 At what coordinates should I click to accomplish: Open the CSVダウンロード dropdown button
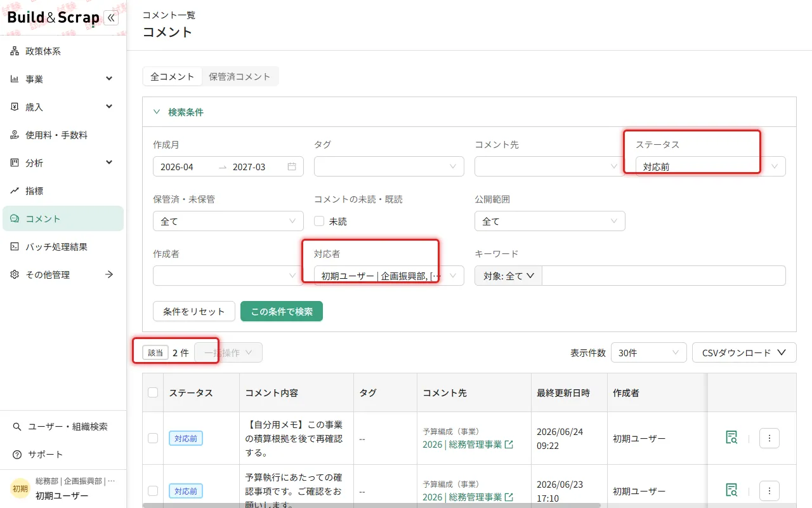744,352
